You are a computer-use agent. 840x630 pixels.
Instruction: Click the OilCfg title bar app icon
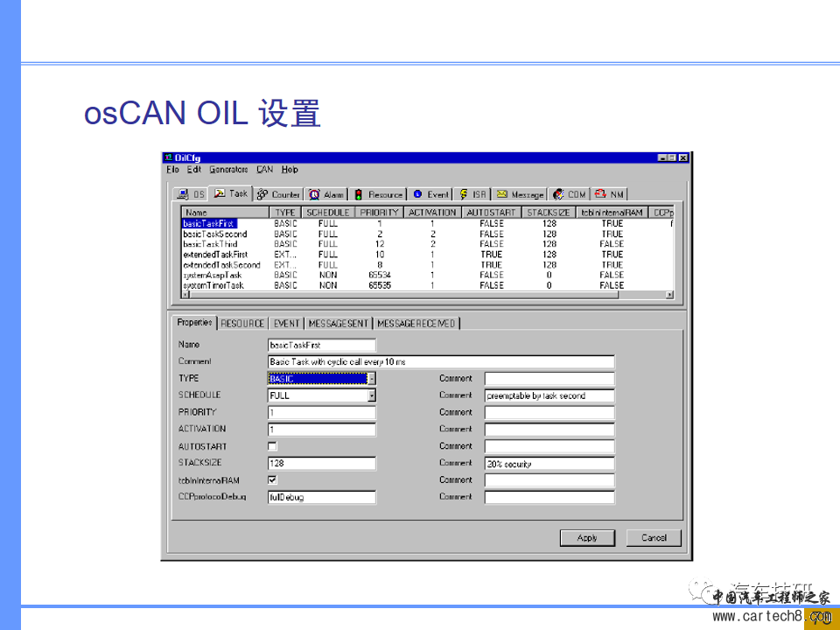pos(169,157)
